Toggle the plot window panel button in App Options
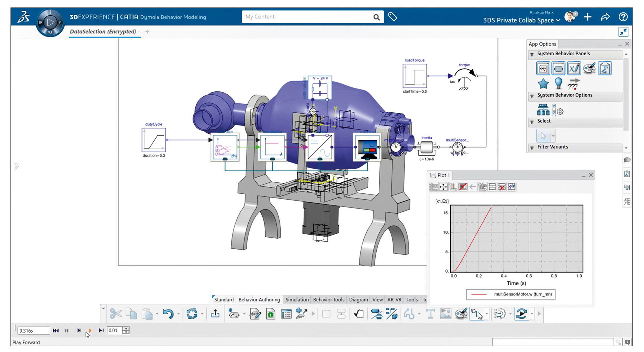This screenshot has width=644, height=352. [543, 68]
